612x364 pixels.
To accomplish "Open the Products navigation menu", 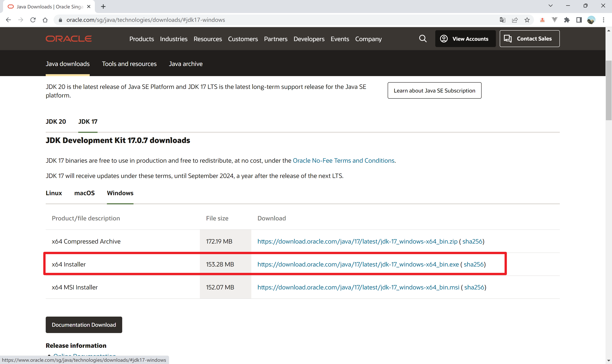I will [x=142, y=39].
